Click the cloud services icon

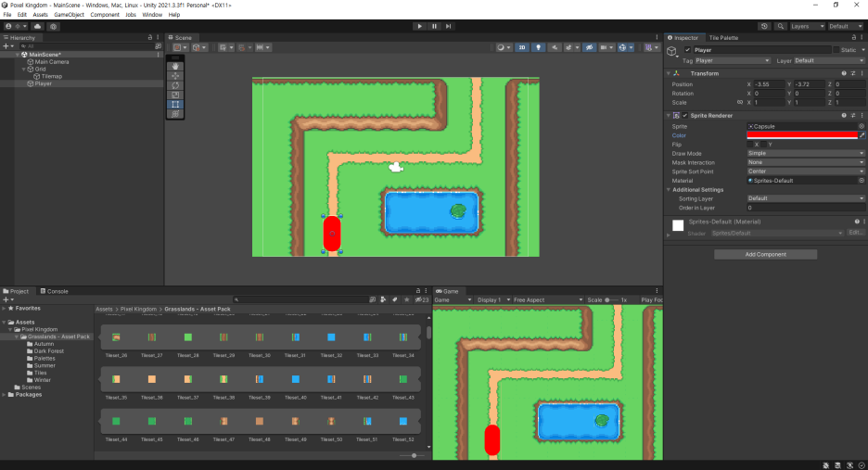pos(38,26)
